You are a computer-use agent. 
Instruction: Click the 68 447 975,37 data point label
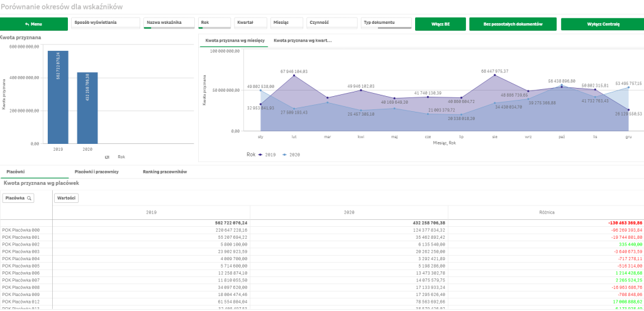click(494, 72)
